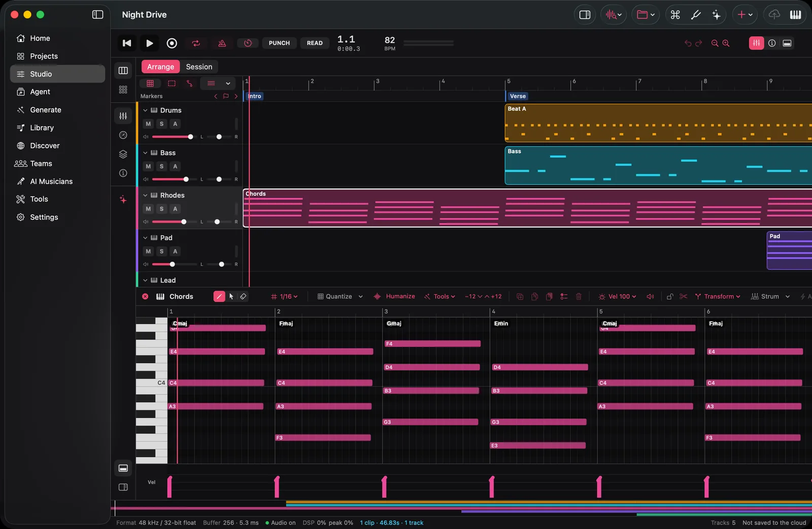Open the layers icon in side strip
The height and width of the screenshot is (529, 812).
123,154
